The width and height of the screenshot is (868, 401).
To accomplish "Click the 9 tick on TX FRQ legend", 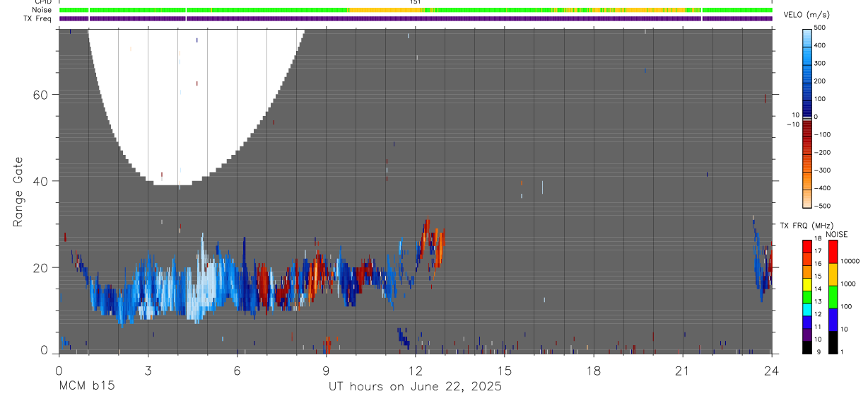I will point(817,351).
